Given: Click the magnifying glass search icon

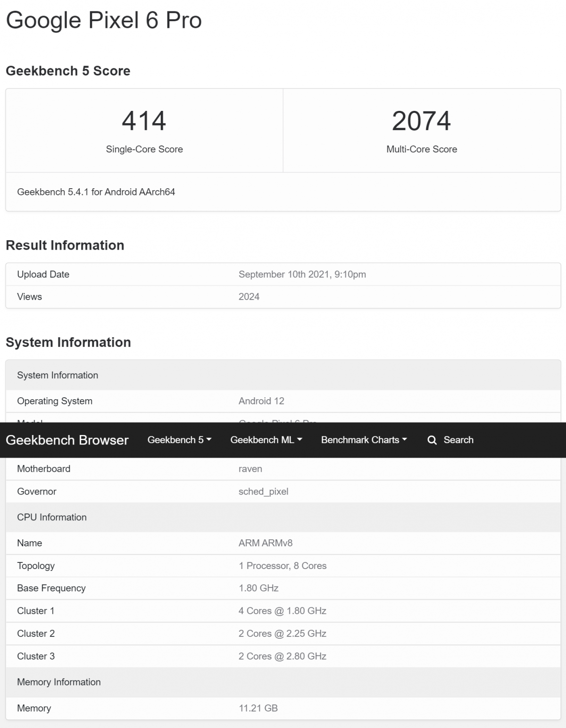Looking at the screenshot, I should 432,440.
